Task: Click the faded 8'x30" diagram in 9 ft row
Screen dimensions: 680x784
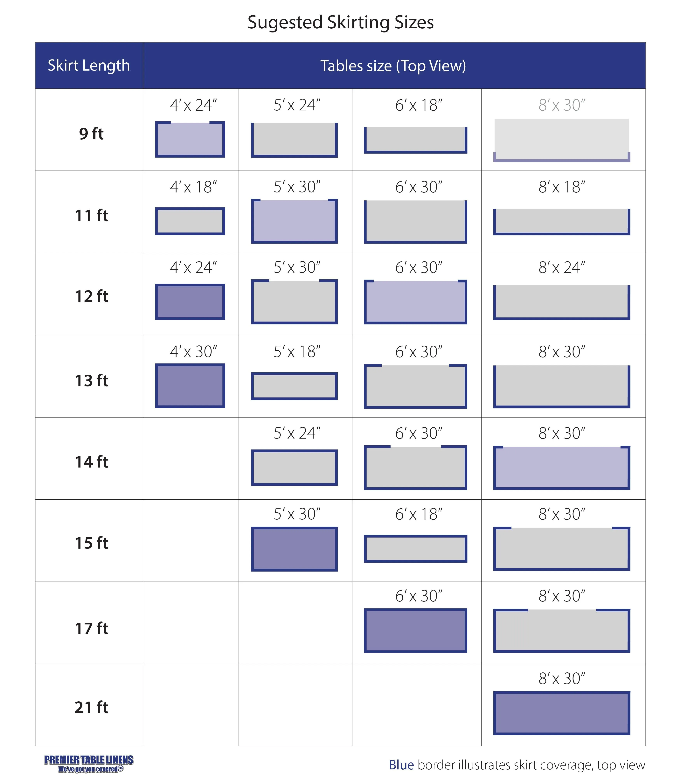Action: (561, 140)
